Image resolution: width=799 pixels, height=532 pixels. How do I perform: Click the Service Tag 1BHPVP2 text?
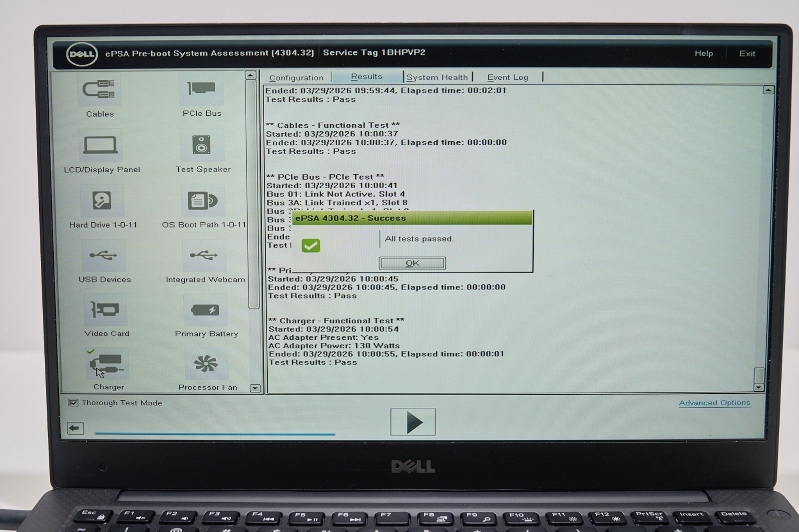pyautogui.click(x=374, y=52)
